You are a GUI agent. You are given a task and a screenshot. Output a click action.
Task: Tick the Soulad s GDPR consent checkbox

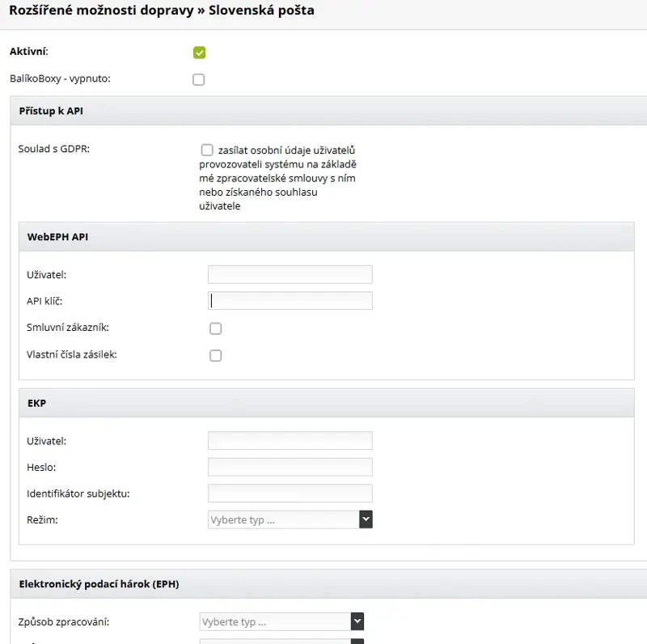tap(207, 150)
